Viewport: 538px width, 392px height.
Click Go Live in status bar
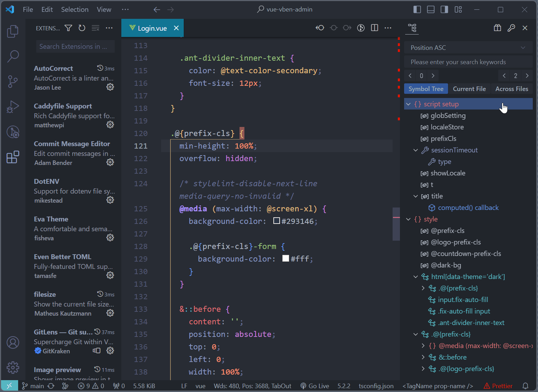tap(315, 386)
